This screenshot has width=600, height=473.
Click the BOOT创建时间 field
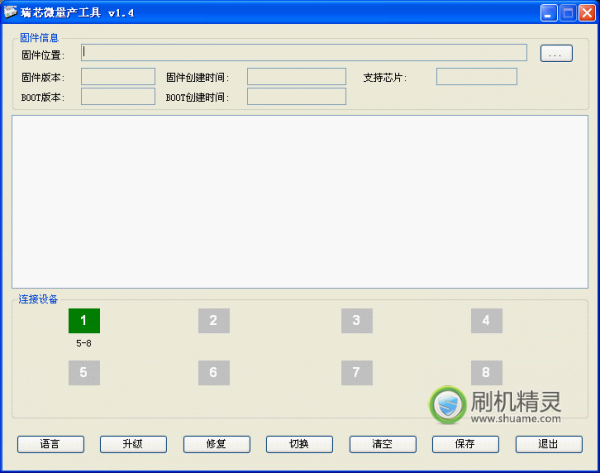point(297,96)
